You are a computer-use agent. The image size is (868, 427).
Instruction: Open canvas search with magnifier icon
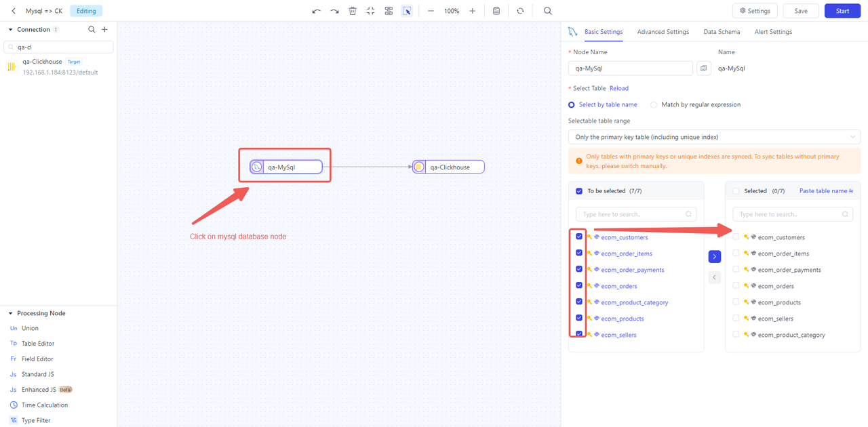tap(548, 11)
